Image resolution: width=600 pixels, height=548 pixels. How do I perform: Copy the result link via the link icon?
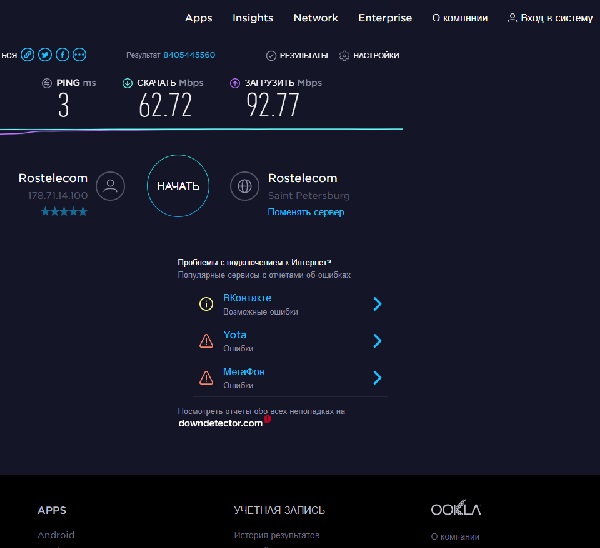point(28,55)
